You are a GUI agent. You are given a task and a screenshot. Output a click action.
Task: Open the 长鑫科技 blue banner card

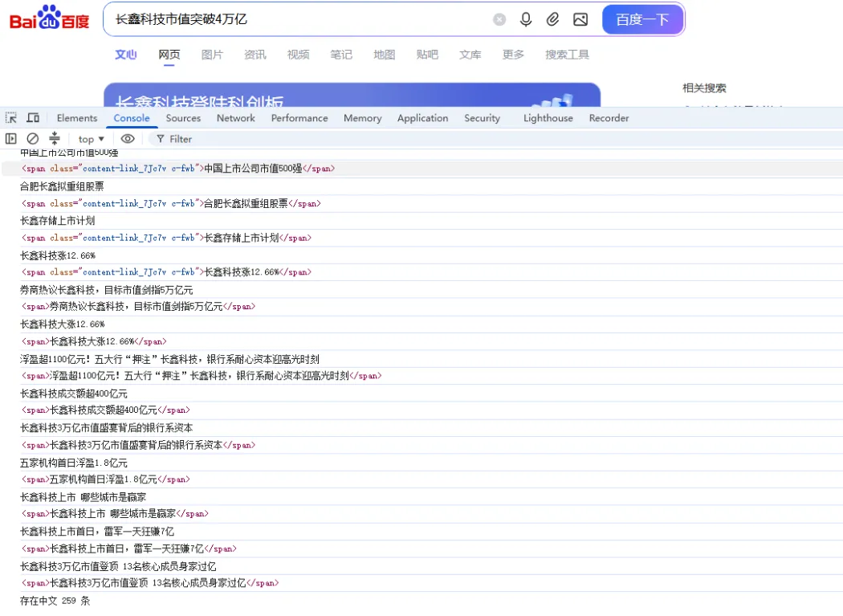(352, 96)
